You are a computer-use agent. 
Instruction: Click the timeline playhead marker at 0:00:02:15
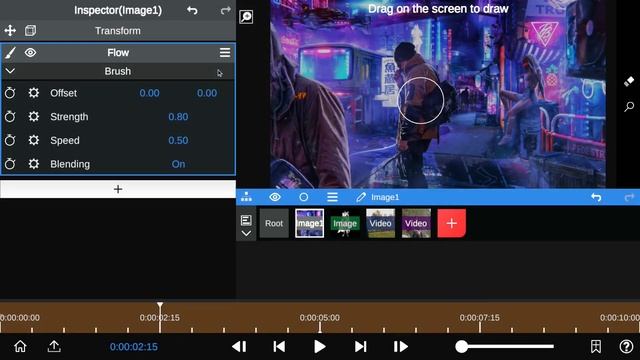(160, 305)
